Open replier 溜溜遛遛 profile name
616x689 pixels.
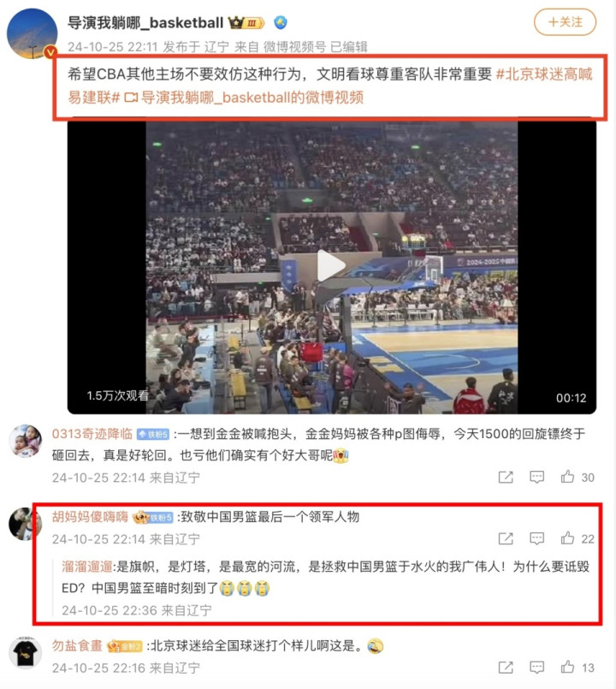click(87, 567)
